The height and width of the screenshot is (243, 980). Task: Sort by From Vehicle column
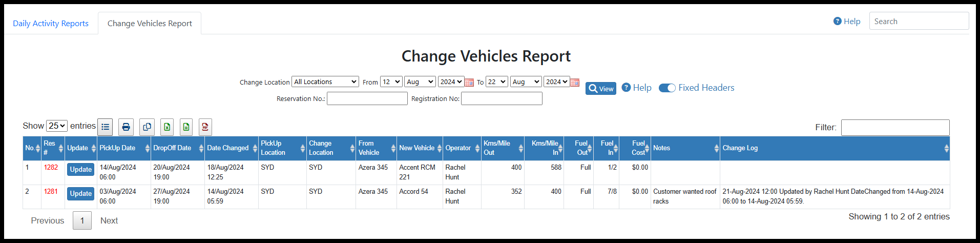[x=376, y=148]
